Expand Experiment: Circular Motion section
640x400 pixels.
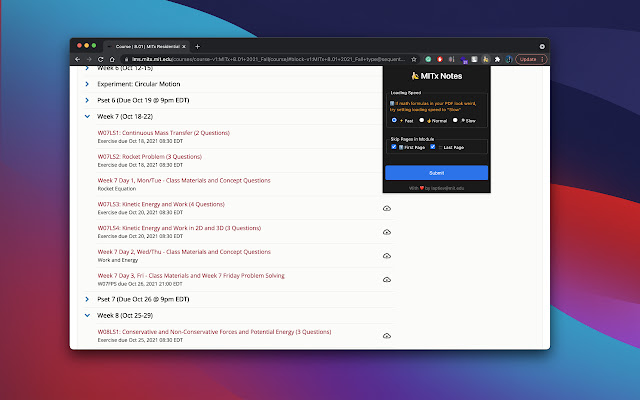[87, 85]
